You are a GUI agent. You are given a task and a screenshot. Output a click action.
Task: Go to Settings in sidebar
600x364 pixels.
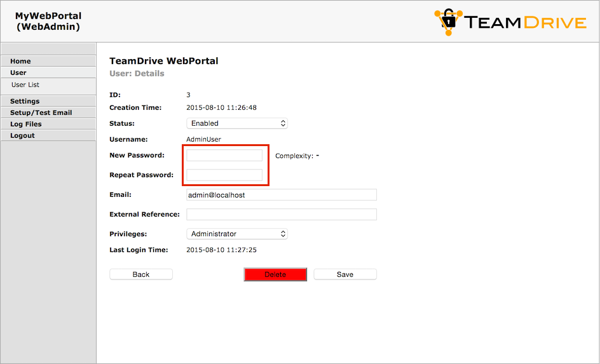click(48, 102)
